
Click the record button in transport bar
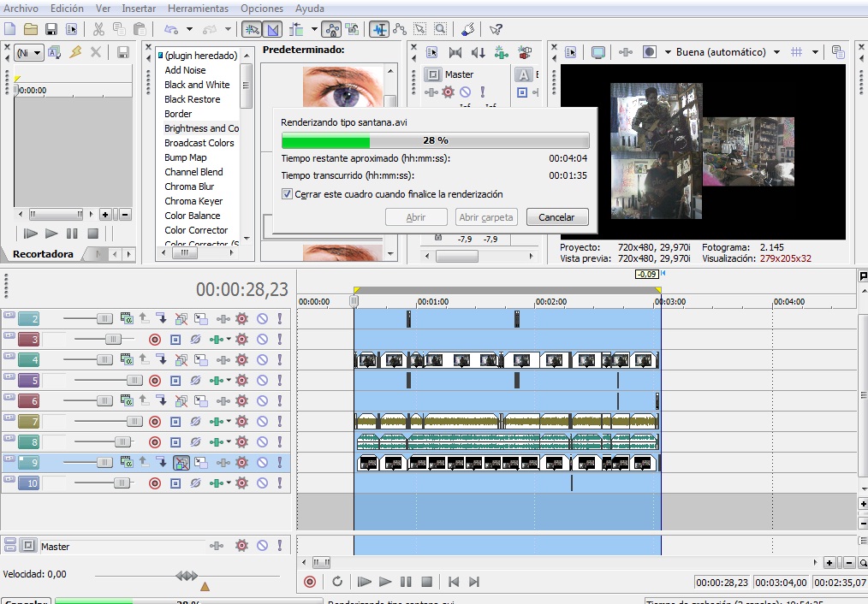click(x=310, y=582)
